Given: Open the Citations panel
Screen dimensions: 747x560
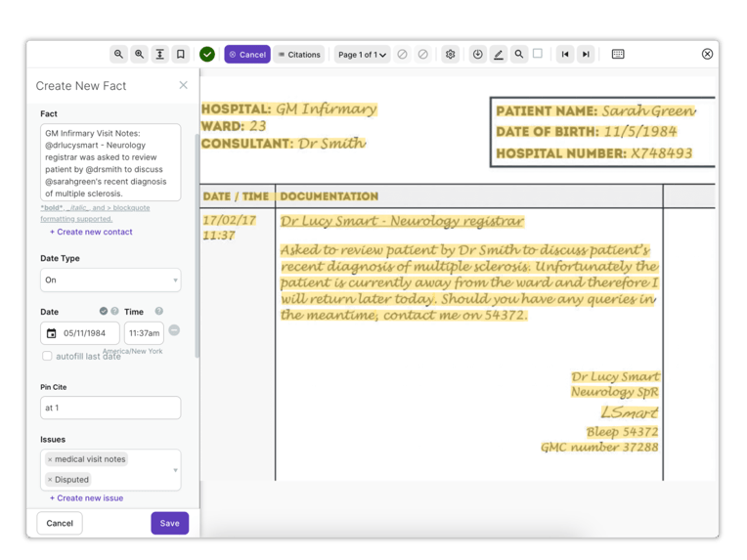Looking at the screenshot, I should click(x=299, y=55).
